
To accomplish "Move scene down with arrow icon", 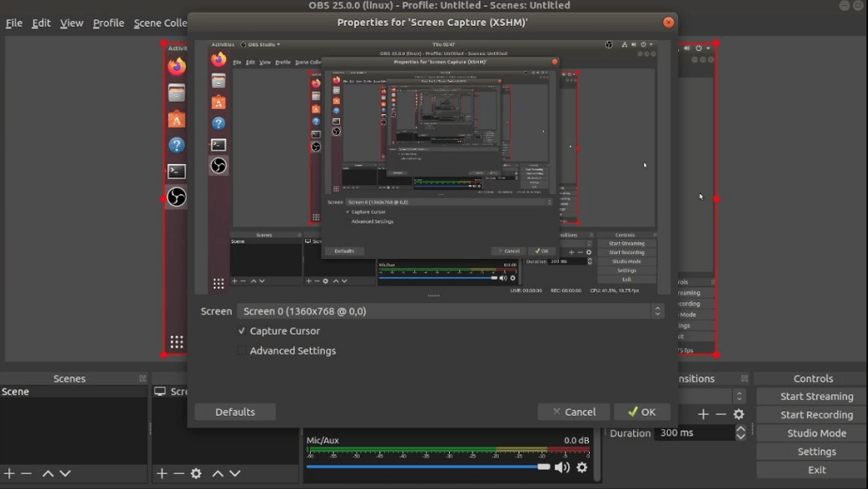I will (65, 473).
